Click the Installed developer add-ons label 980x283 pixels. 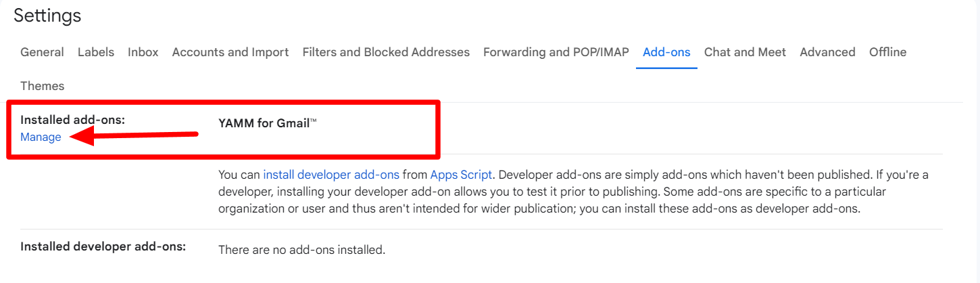click(x=103, y=246)
